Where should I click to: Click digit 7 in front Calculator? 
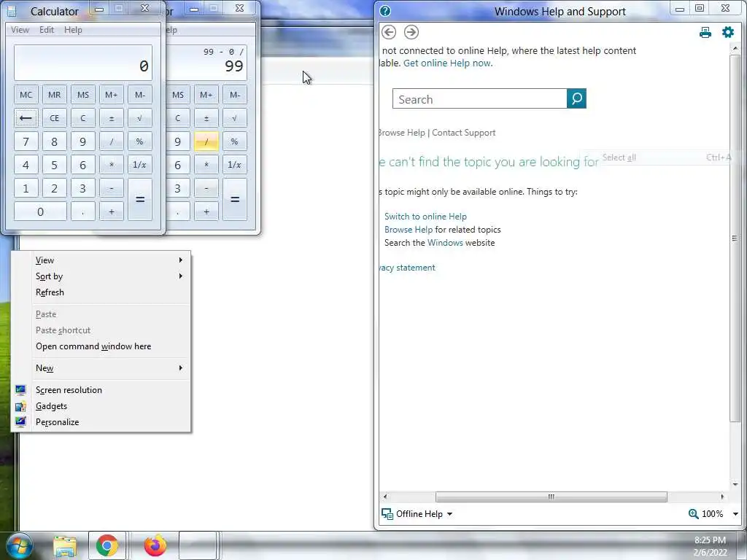tap(26, 141)
